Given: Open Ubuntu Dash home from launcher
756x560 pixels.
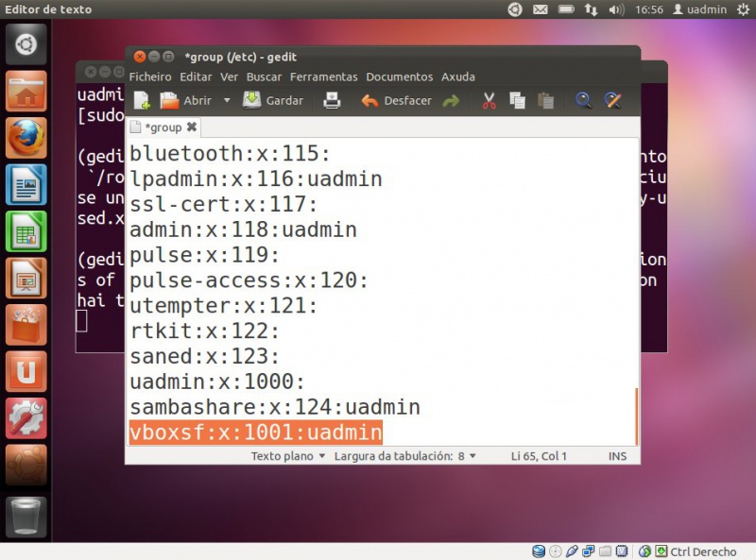Looking at the screenshot, I should point(26,44).
